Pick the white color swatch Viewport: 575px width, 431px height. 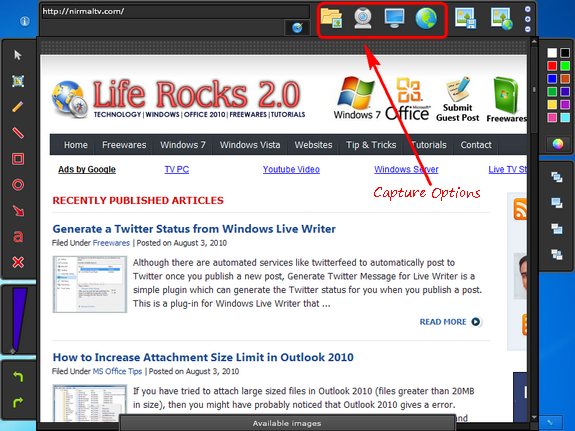pyautogui.click(x=552, y=53)
